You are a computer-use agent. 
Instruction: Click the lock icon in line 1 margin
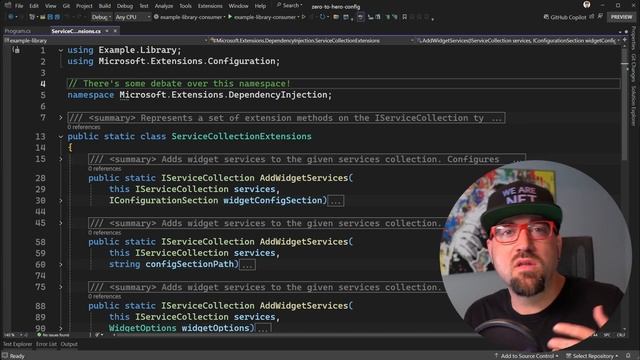pyautogui.click(x=16, y=50)
